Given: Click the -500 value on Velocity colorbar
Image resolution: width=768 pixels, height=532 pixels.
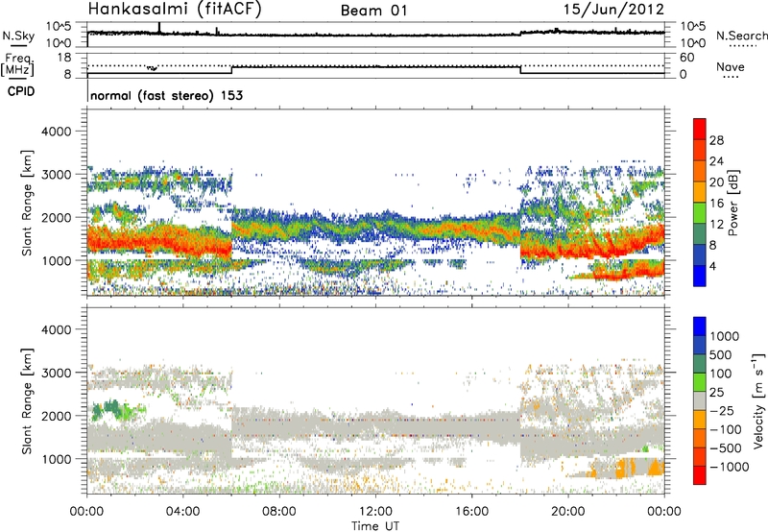Looking at the screenshot, I should (x=726, y=448).
